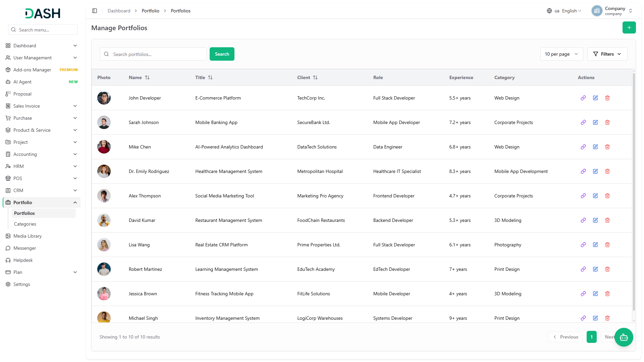Screen dimensions: 644x362
Task: Expand the HRM sidebar menu
Action: [x=42, y=166]
